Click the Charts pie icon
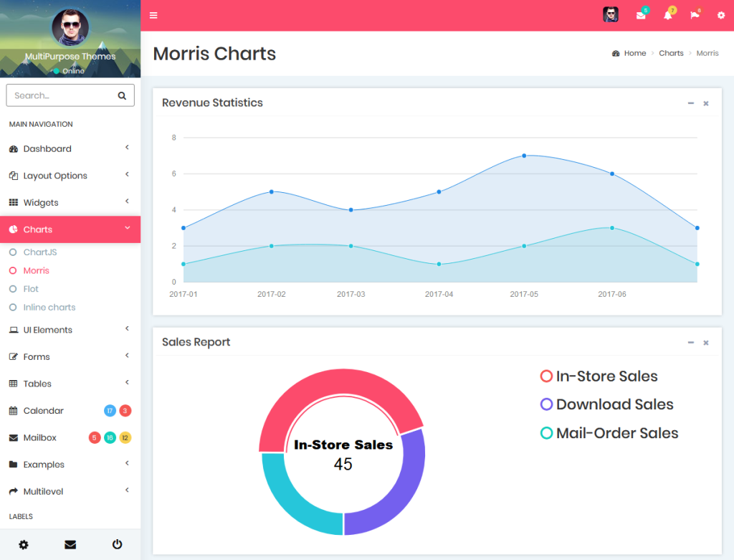The height and width of the screenshot is (560, 734). (x=14, y=229)
